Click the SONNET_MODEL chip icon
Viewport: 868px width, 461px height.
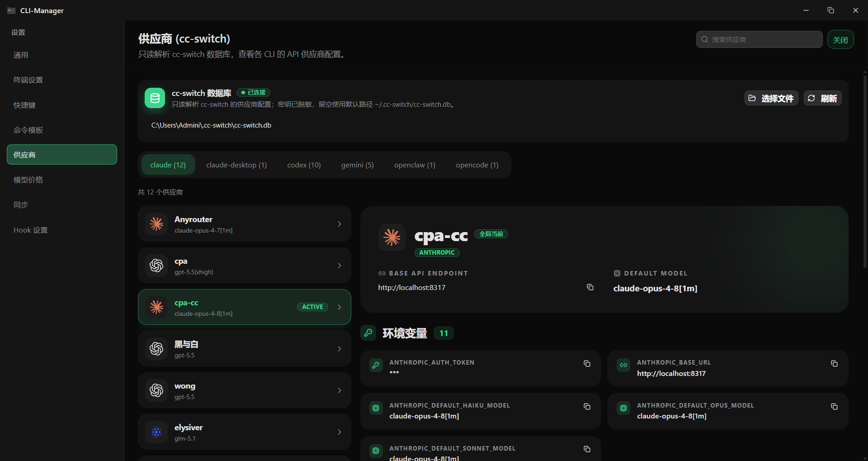[x=376, y=451]
